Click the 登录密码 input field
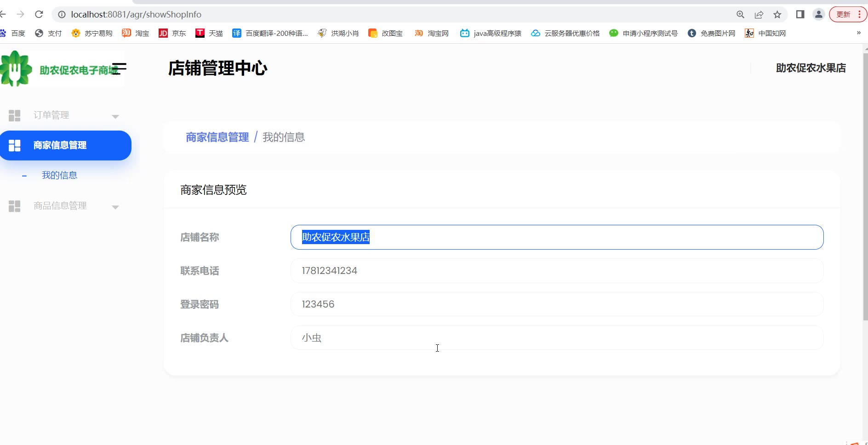The image size is (868, 445). [x=556, y=304]
